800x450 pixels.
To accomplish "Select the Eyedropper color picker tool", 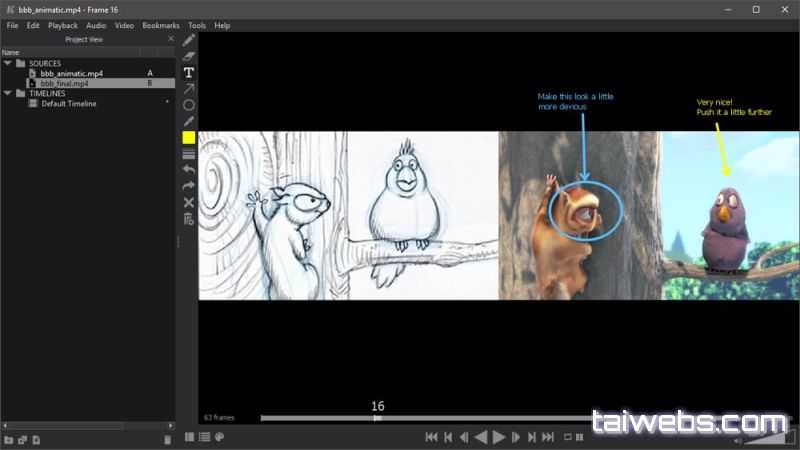I will 188,121.
